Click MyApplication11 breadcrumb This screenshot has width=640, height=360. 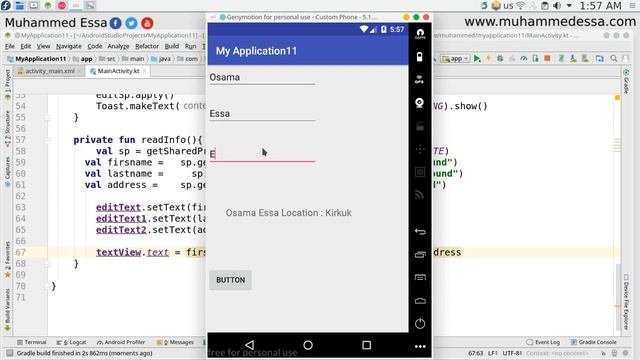tap(37, 59)
